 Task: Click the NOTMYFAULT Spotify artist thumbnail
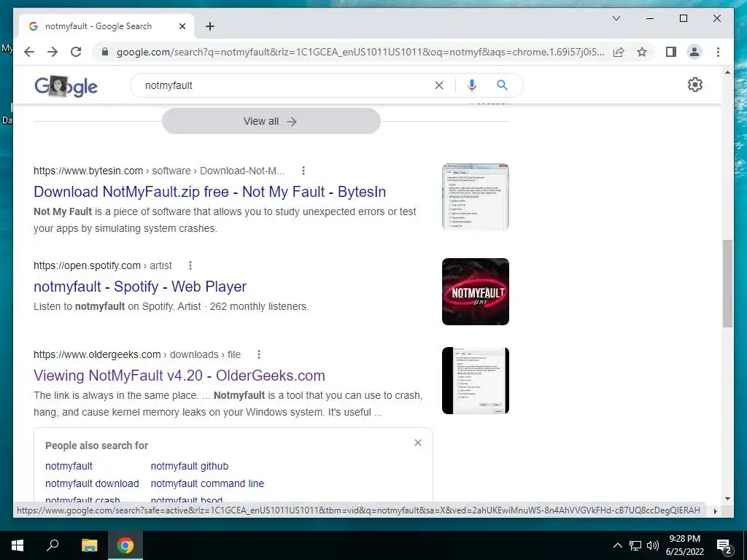476,292
